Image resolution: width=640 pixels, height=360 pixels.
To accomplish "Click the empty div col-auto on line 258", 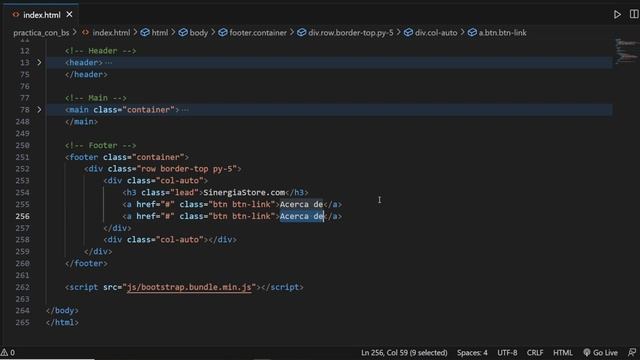I will [170, 240].
